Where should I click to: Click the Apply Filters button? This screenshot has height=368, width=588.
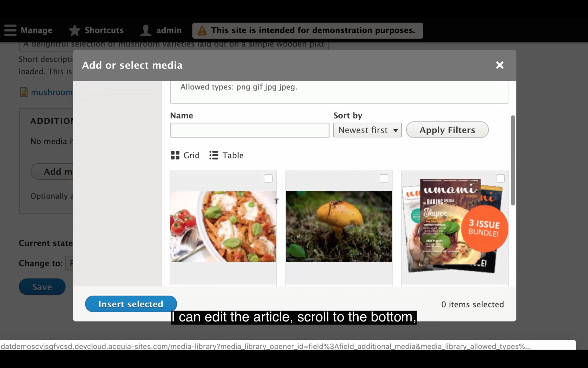tap(447, 130)
